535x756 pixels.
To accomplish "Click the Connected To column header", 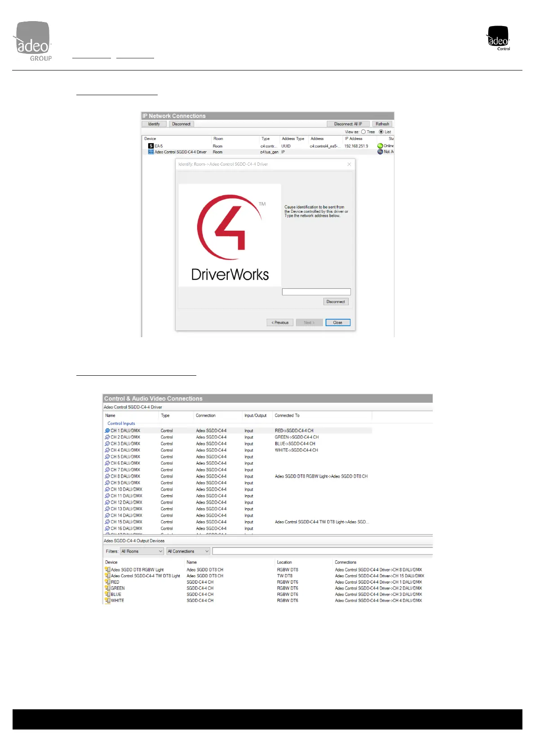I will tap(287, 416).
